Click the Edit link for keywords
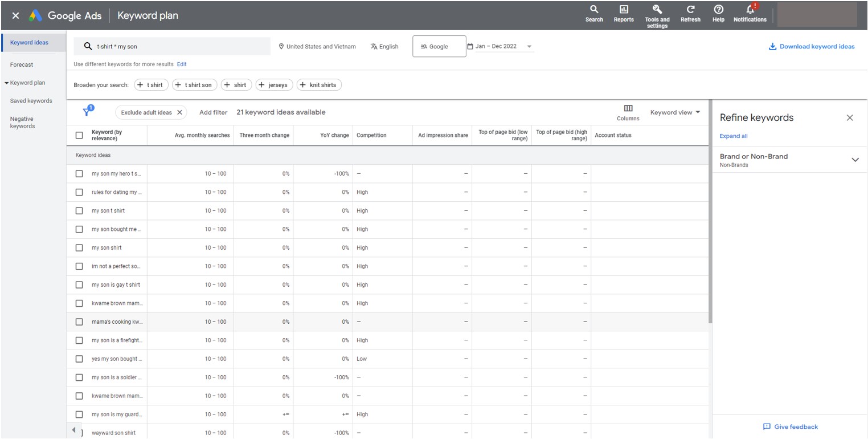This screenshot has width=868, height=439. [182, 64]
